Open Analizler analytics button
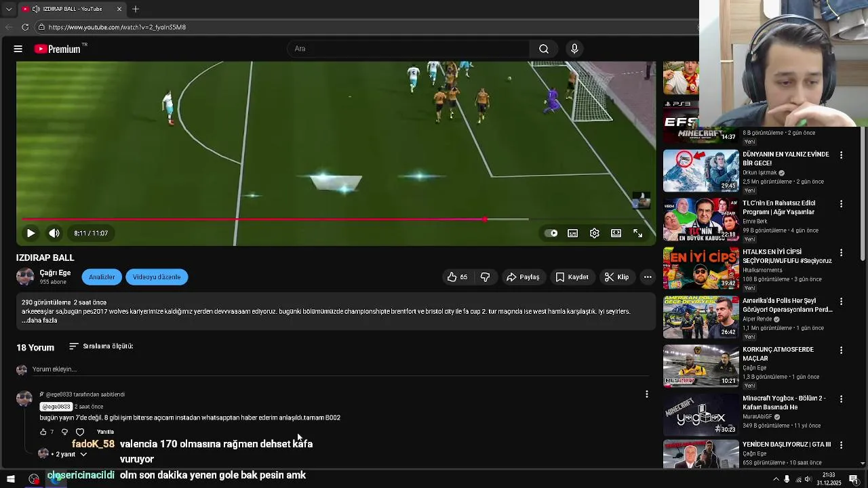This screenshot has width=868, height=488. pos(102,277)
